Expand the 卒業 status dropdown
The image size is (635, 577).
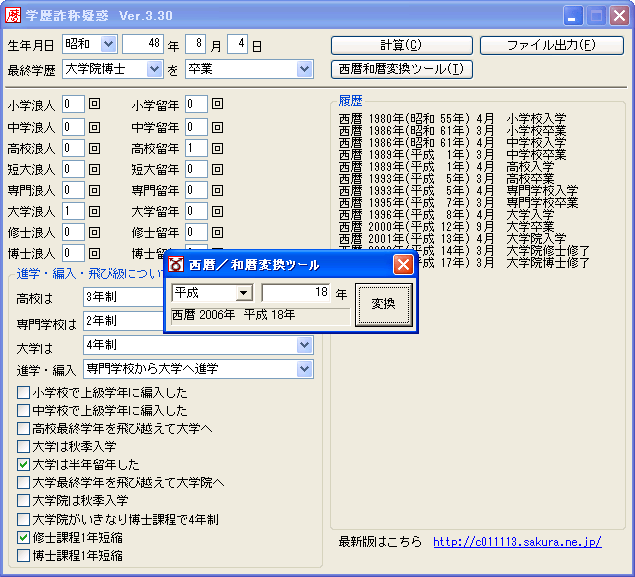pyautogui.click(x=305, y=69)
